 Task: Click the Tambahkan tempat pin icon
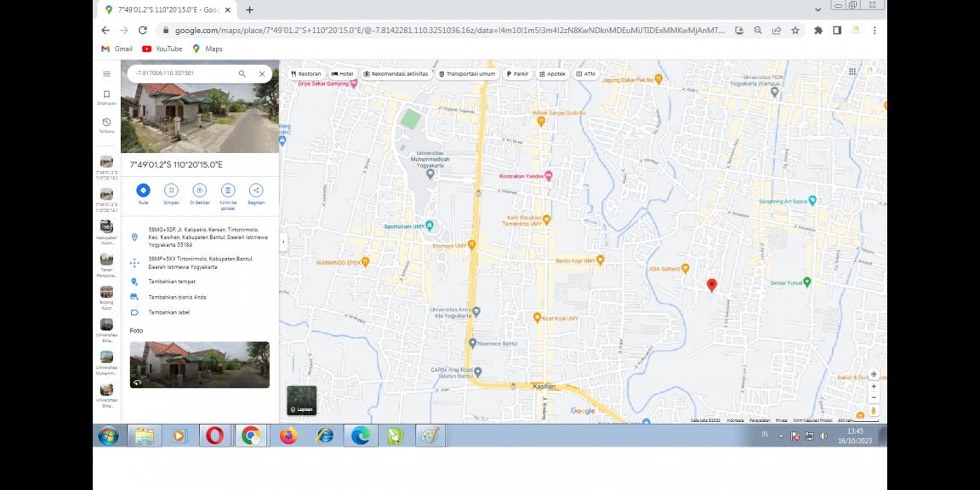click(x=134, y=281)
